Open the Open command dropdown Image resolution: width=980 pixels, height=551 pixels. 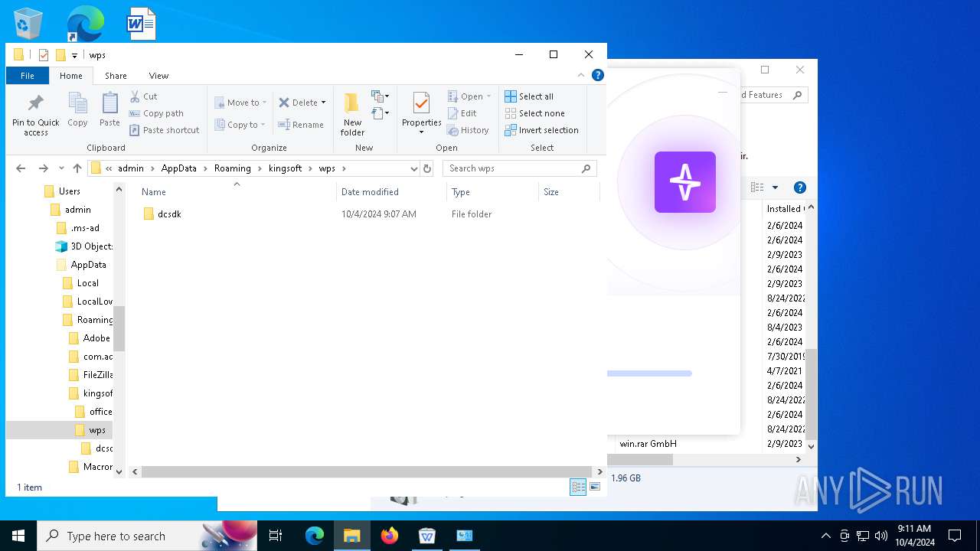click(488, 96)
